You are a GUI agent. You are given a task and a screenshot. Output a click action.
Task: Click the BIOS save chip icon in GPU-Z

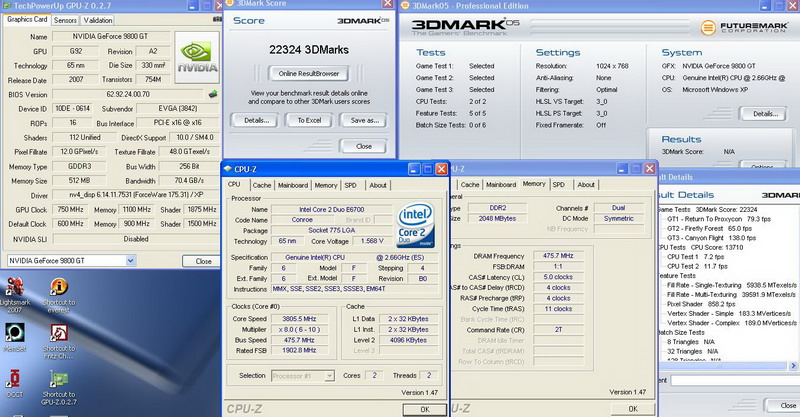click(x=213, y=94)
